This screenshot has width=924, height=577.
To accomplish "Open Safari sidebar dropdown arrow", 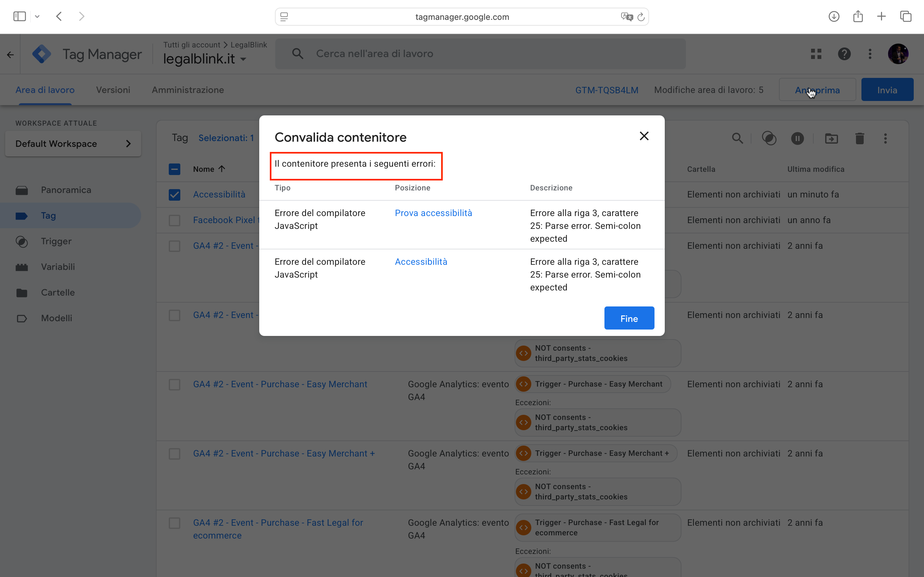I will [x=37, y=16].
